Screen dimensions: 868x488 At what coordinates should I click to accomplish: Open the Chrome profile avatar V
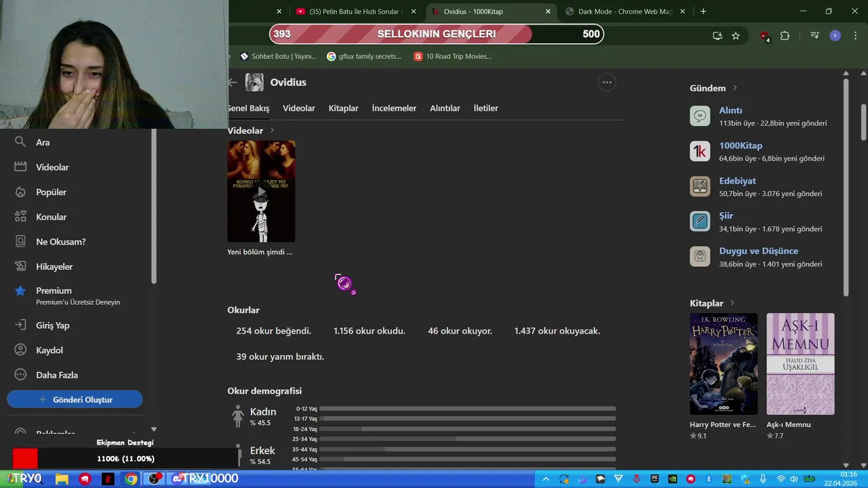click(835, 35)
